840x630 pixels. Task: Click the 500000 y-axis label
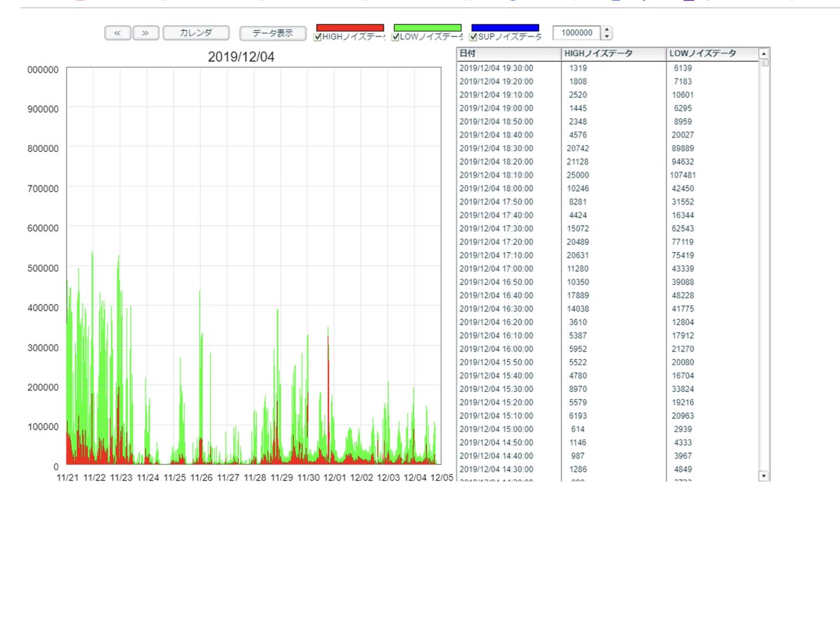(43, 267)
